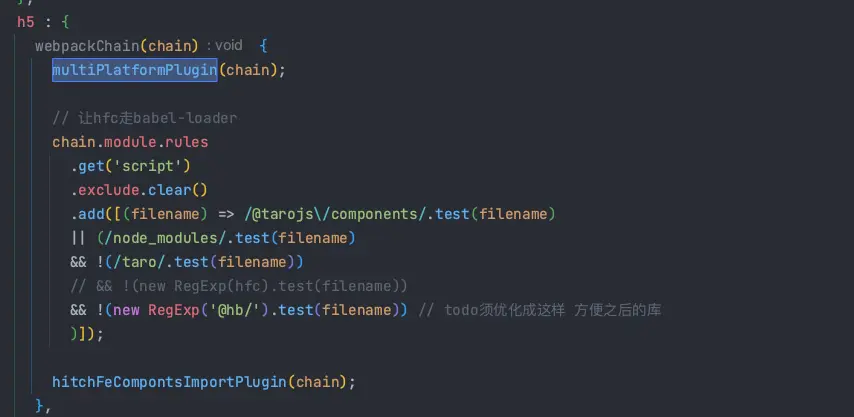Click the void return type hint
The height and width of the screenshot is (417, 854).
228,46
